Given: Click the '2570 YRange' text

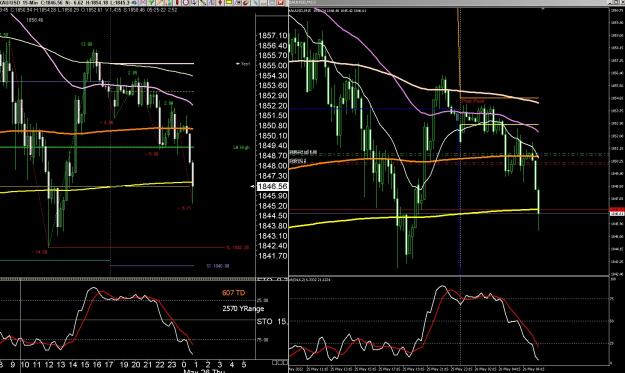Looking at the screenshot, I should 243,308.
